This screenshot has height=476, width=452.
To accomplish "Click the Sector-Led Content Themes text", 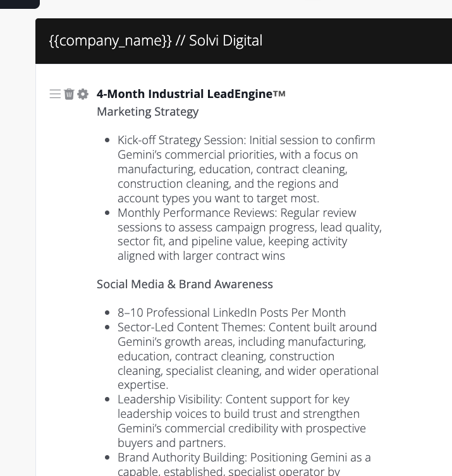I will tap(190, 327).
